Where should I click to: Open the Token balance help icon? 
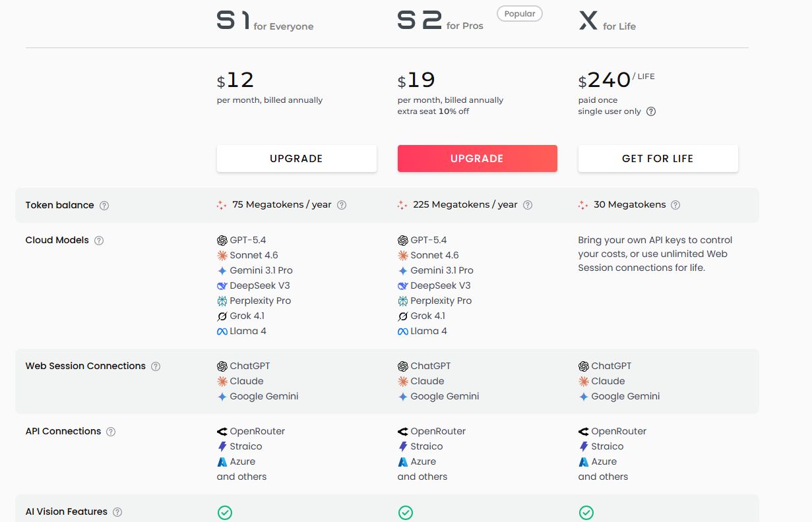104,206
